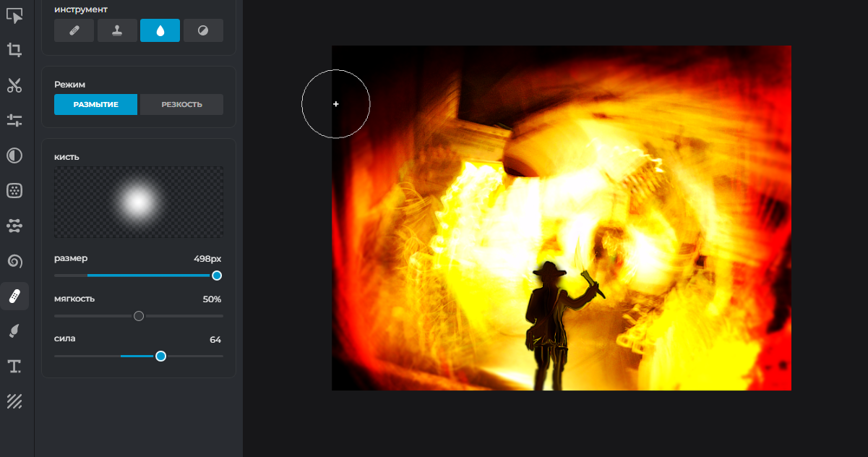Select the Text tool
Screen dimensions: 868x457
(x=14, y=367)
